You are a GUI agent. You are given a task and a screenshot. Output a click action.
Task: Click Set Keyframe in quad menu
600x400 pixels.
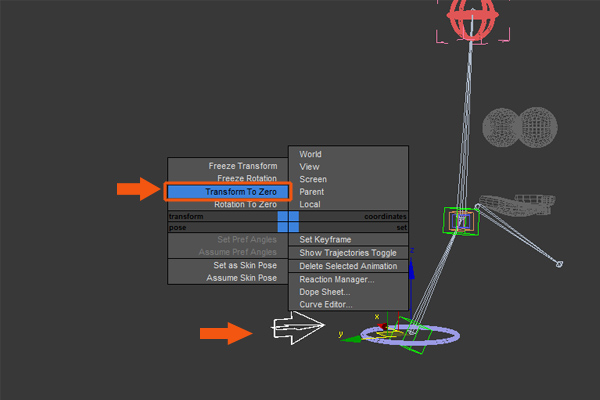click(325, 240)
